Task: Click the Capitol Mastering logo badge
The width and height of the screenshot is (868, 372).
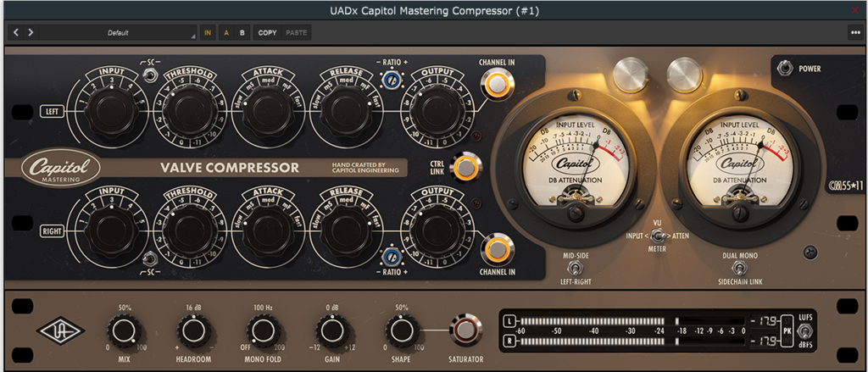Action: (61, 168)
